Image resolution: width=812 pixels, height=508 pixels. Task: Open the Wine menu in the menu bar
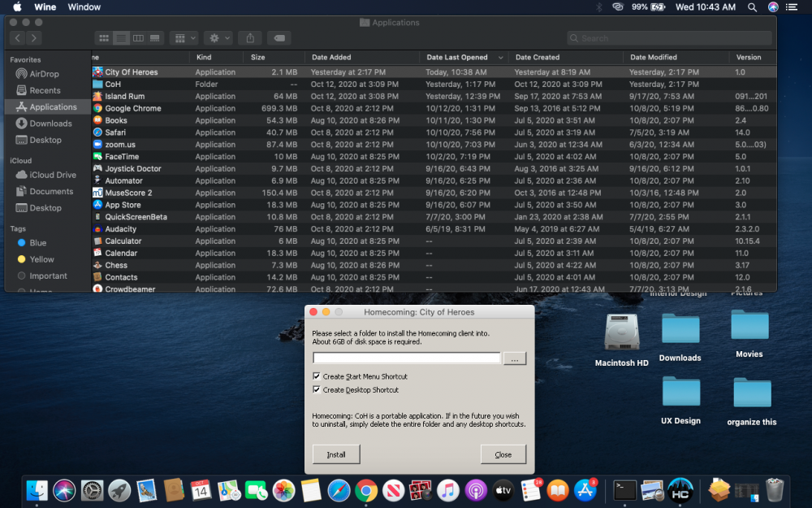pyautogui.click(x=45, y=7)
